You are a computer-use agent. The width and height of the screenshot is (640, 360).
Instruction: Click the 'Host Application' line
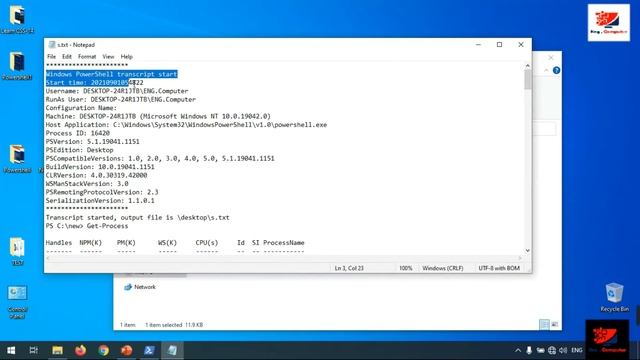pos(186,125)
